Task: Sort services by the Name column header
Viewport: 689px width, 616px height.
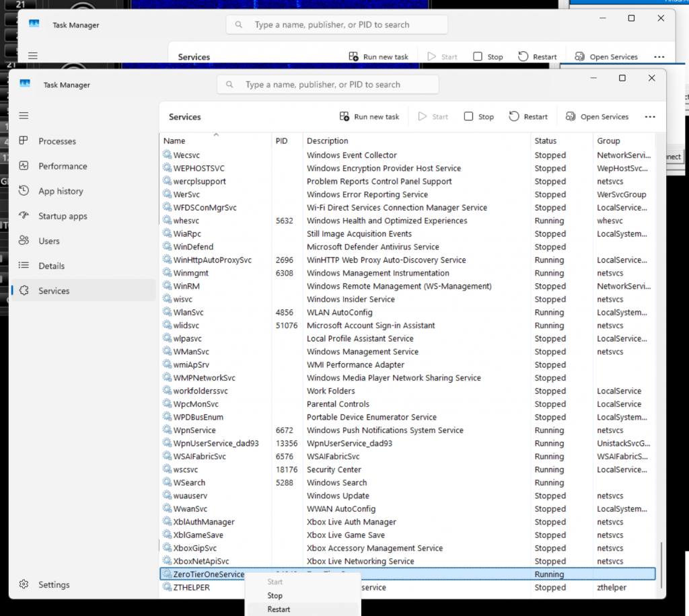Action: [175, 141]
